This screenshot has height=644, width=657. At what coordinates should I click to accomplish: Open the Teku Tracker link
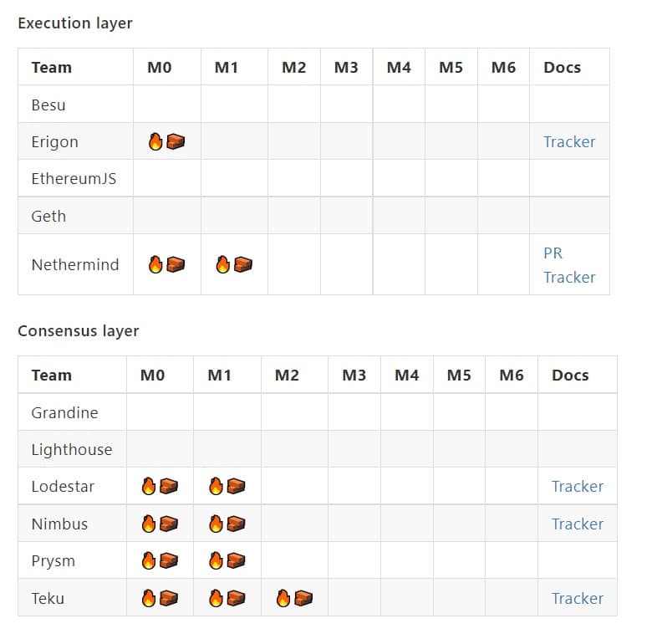(578, 599)
